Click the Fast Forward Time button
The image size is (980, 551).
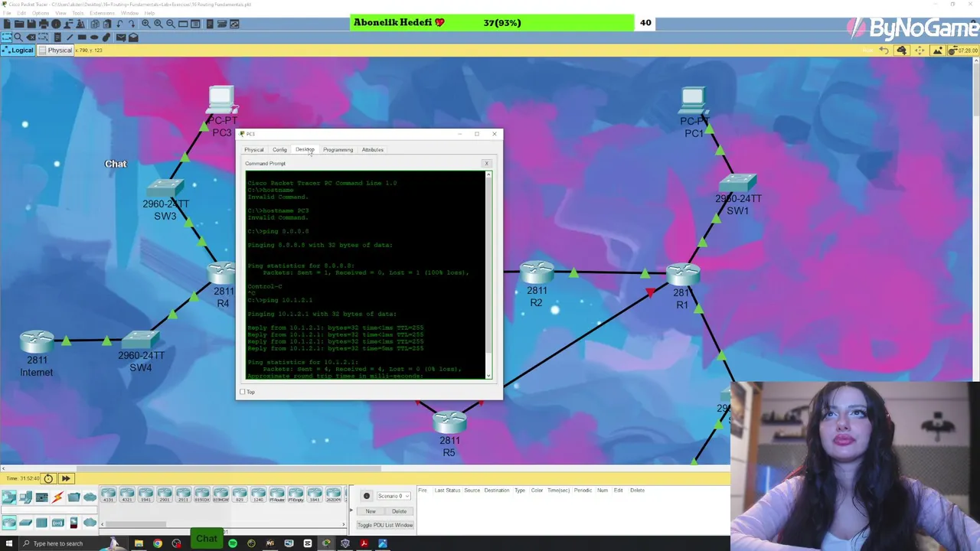(x=66, y=478)
